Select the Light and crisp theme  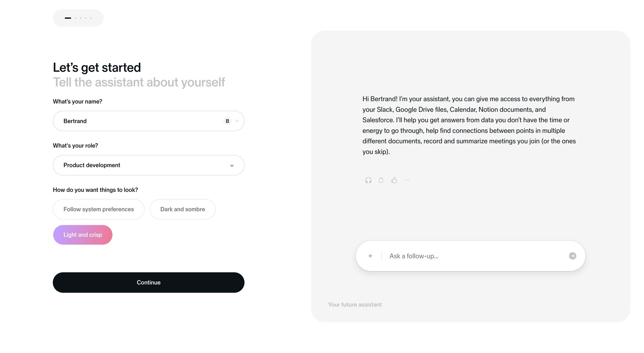coord(83,235)
